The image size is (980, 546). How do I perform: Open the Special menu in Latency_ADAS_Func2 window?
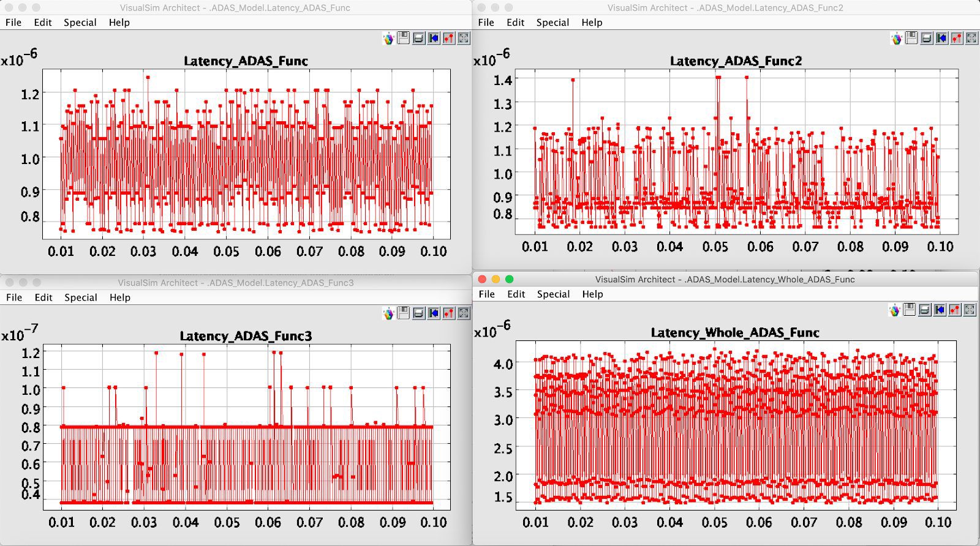[553, 22]
